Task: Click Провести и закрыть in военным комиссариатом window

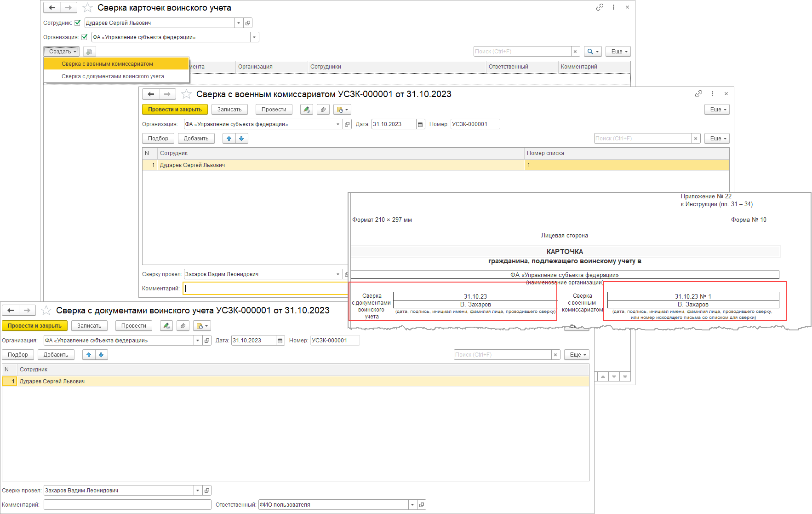Action: tap(175, 110)
